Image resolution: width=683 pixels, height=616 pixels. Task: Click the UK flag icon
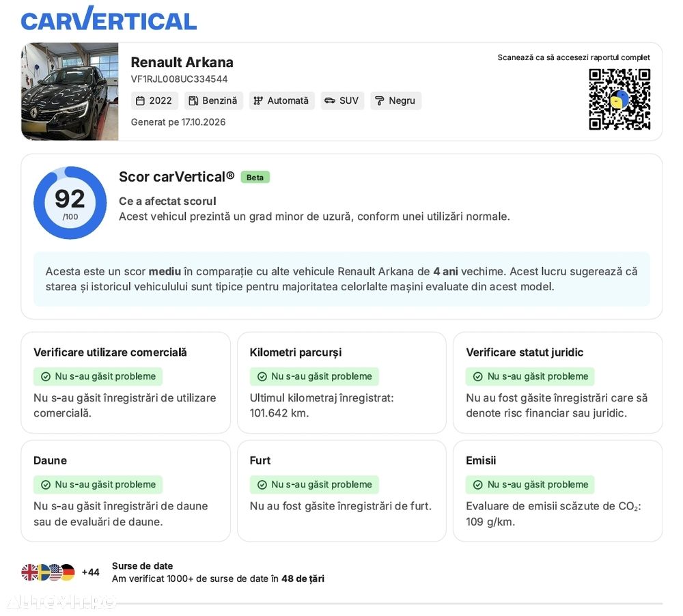(x=29, y=572)
